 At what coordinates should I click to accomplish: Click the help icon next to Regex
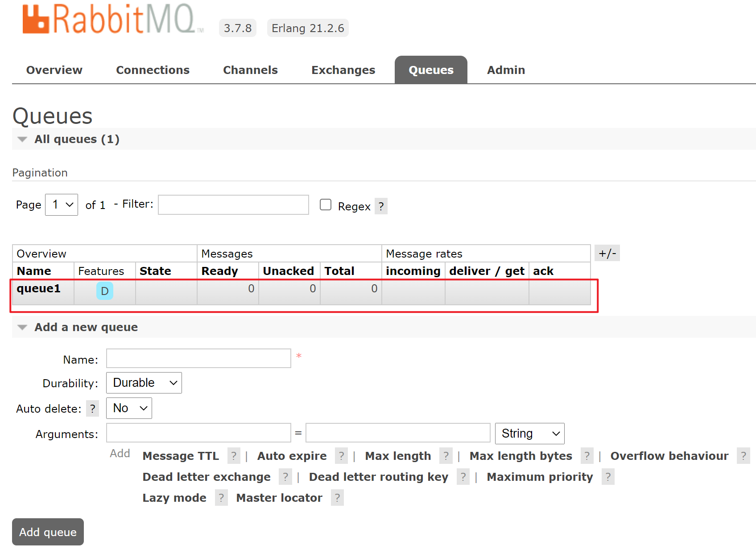coord(381,206)
